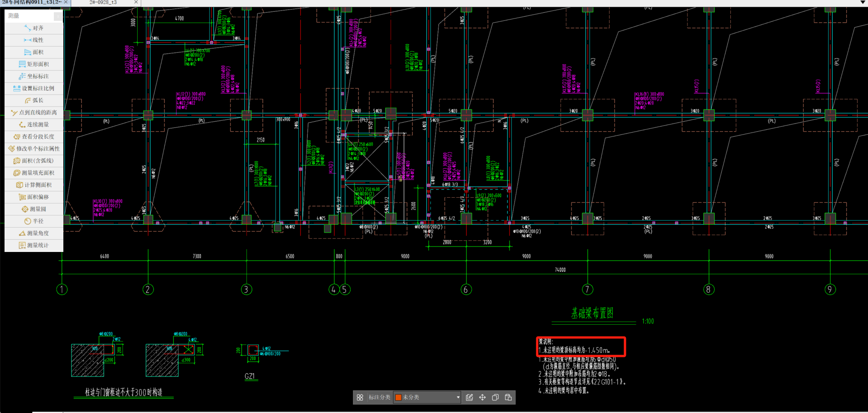The width and height of the screenshot is (868, 413).
Task: Open the 未分类 annotation category dropdown
Action: tap(427, 397)
